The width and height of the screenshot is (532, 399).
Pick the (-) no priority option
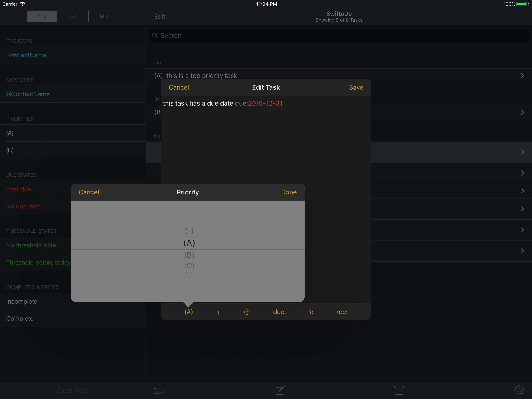[189, 231]
